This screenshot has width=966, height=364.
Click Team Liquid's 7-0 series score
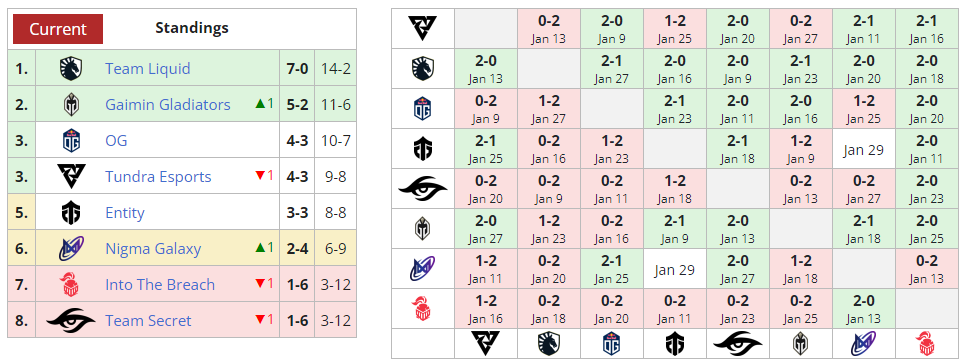(297, 68)
